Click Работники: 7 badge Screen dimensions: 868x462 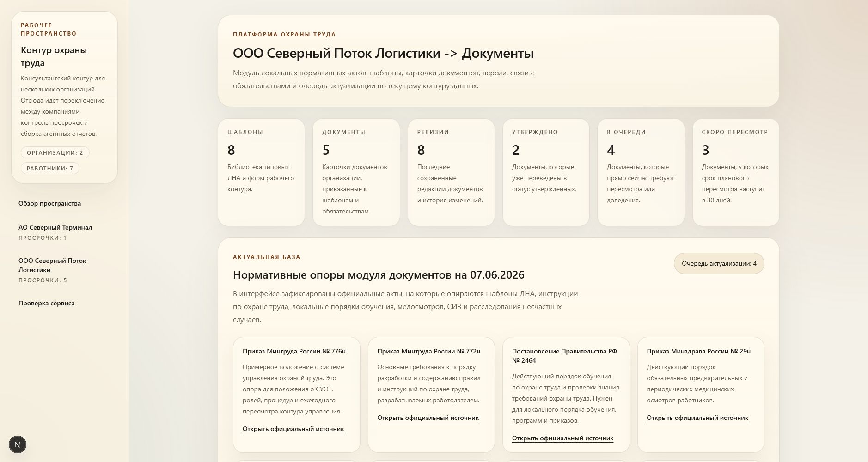[x=50, y=168]
